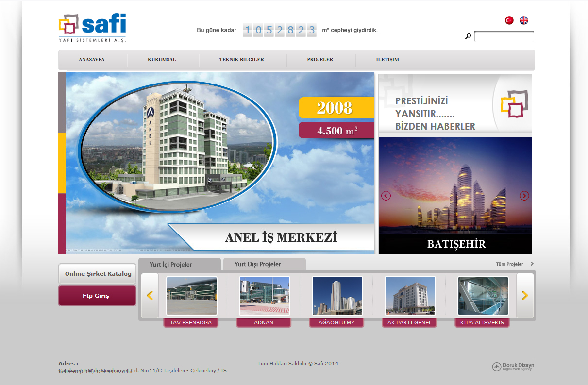Click the AĞAOGLU MY label
The height and width of the screenshot is (385, 588).
pyautogui.click(x=336, y=322)
